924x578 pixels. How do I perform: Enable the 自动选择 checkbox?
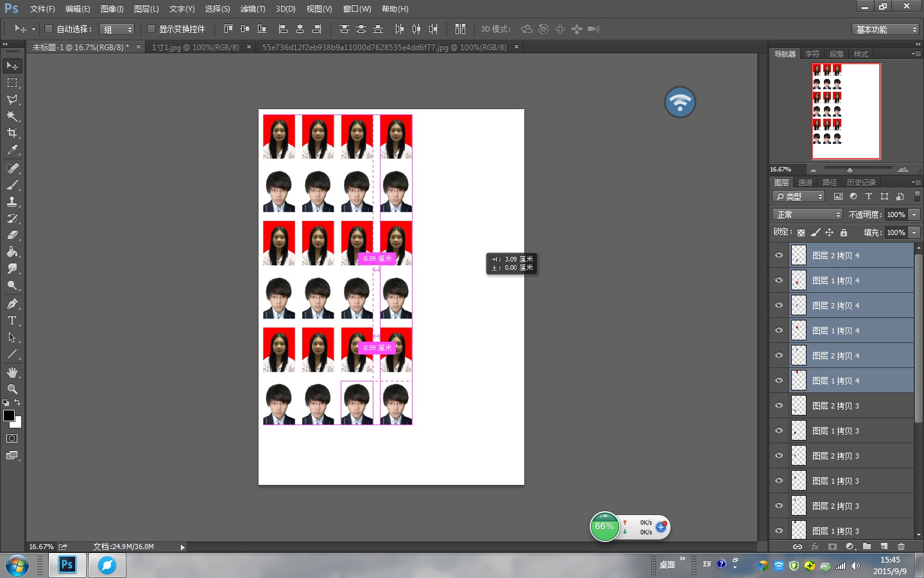click(49, 29)
